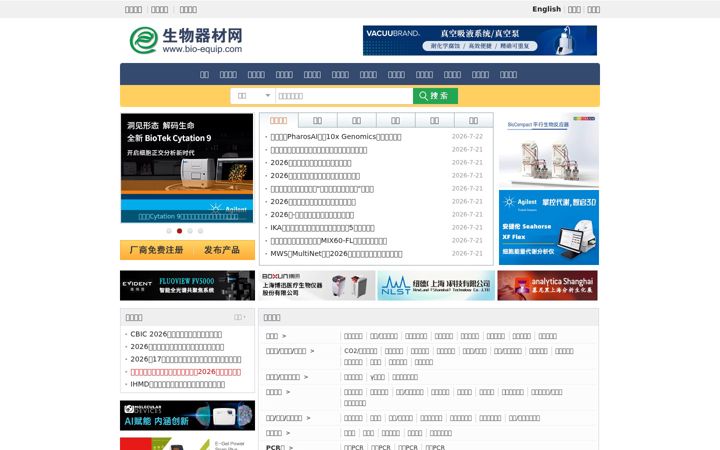The image size is (720, 450).
Task: Open the analytica Shanghai banner
Action: 547,286
